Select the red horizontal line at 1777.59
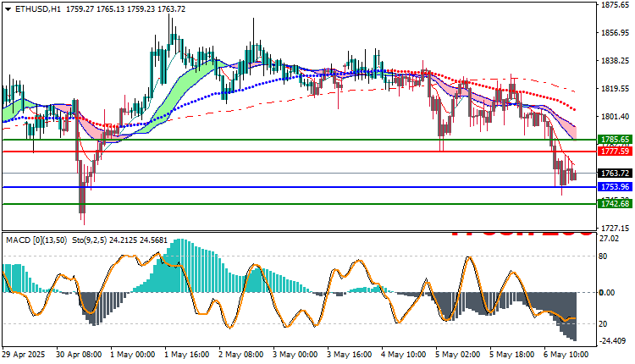The image size is (635, 364). 300,152
